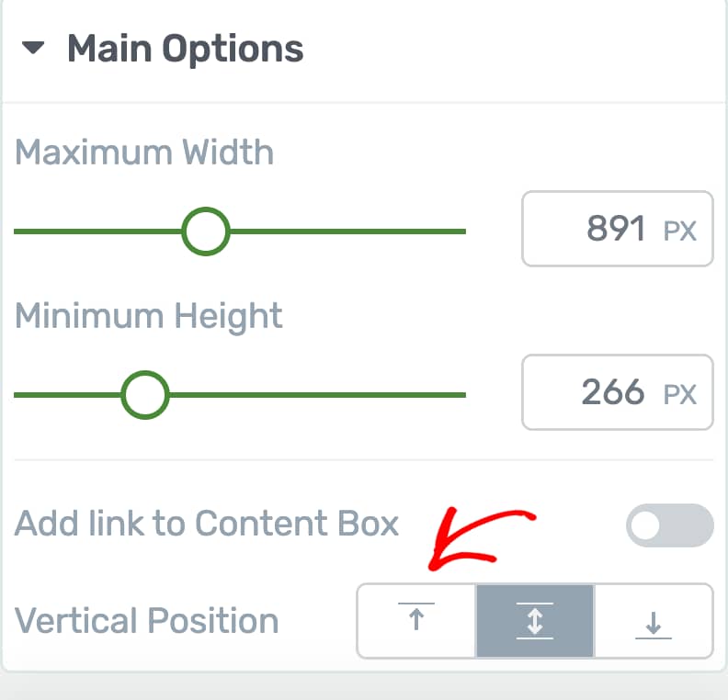Click the Add link to Content Box label
Screen dimensions: 728x700
click(207, 524)
